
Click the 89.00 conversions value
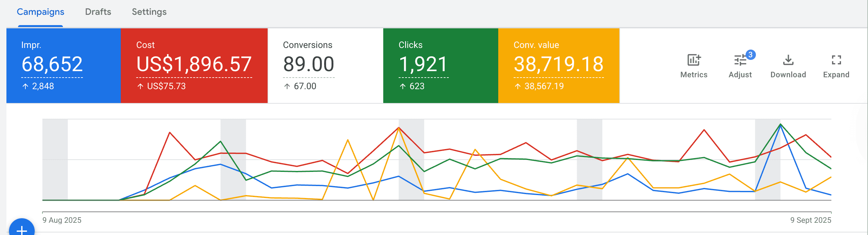pyautogui.click(x=309, y=64)
